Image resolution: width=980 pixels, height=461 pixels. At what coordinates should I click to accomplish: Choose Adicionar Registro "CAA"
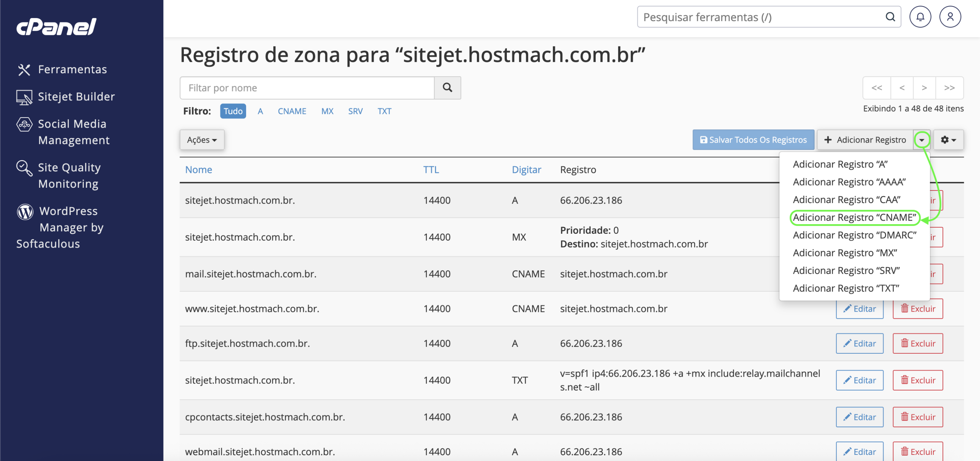[846, 200]
